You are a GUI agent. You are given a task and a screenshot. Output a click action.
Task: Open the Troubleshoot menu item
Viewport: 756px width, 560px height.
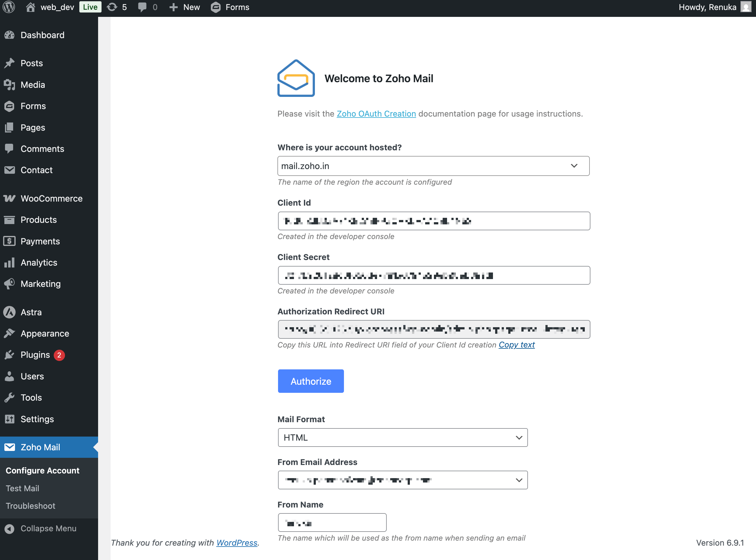click(x=31, y=506)
